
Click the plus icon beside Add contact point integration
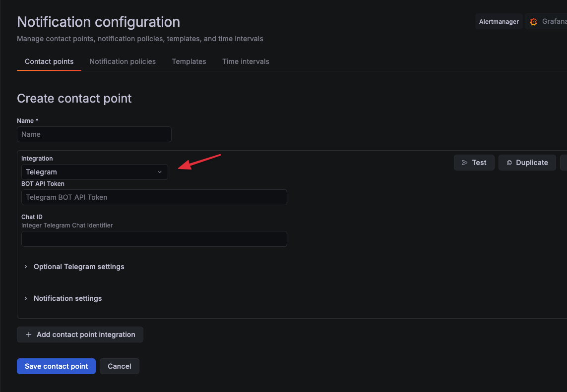coord(29,335)
